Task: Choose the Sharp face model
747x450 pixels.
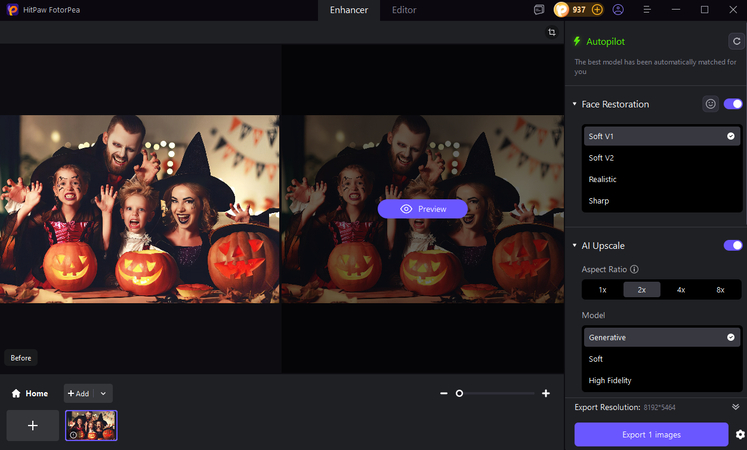Action: pyautogui.click(x=662, y=200)
